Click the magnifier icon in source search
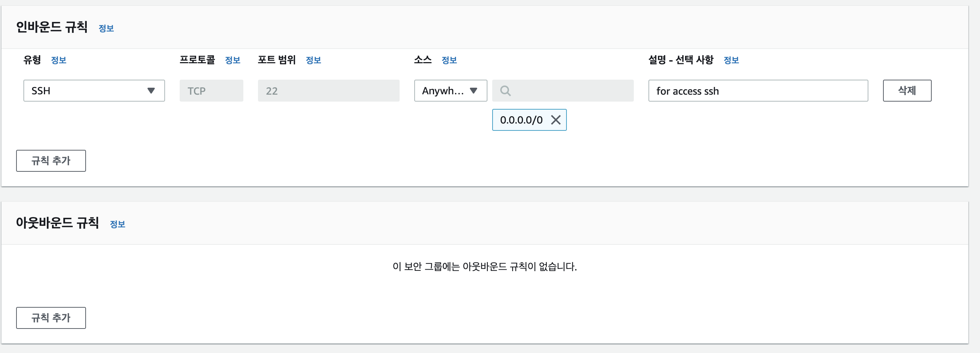980x353 pixels. [505, 91]
